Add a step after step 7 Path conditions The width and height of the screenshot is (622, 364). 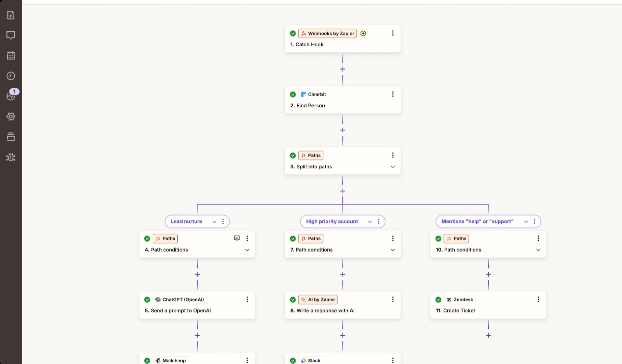coord(343,275)
